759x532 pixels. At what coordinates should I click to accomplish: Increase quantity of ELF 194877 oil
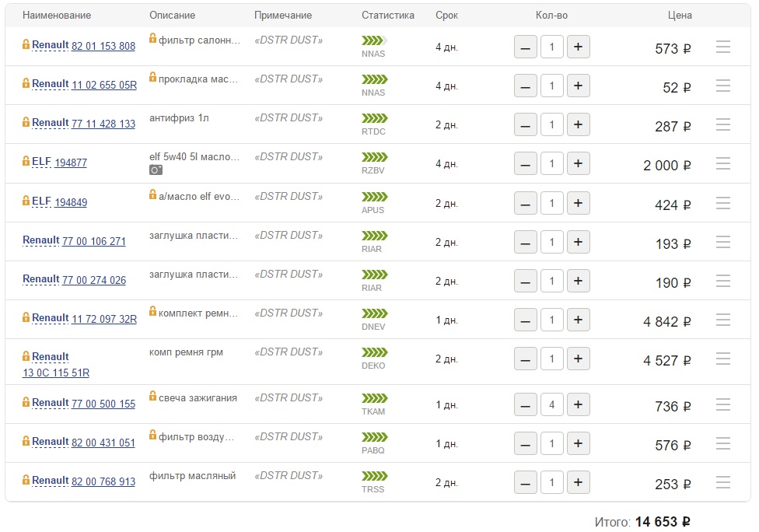pos(578,163)
